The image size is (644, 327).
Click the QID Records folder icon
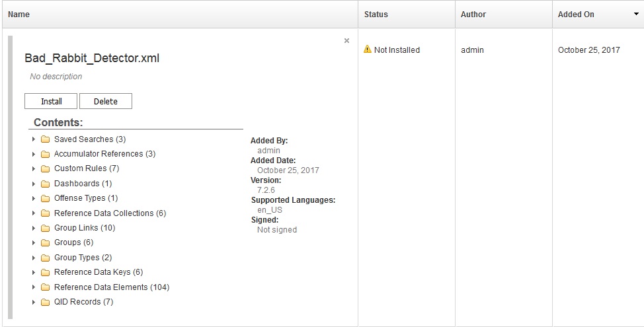pyautogui.click(x=45, y=302)
